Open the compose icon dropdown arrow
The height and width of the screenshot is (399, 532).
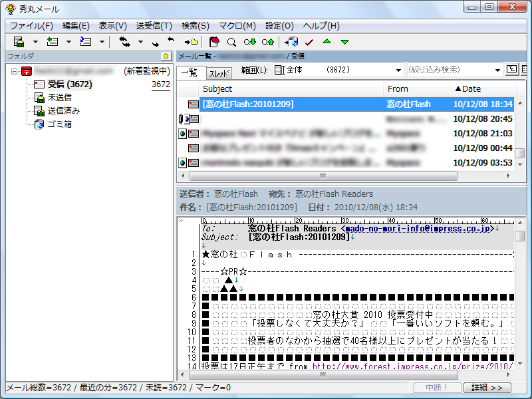35,42
